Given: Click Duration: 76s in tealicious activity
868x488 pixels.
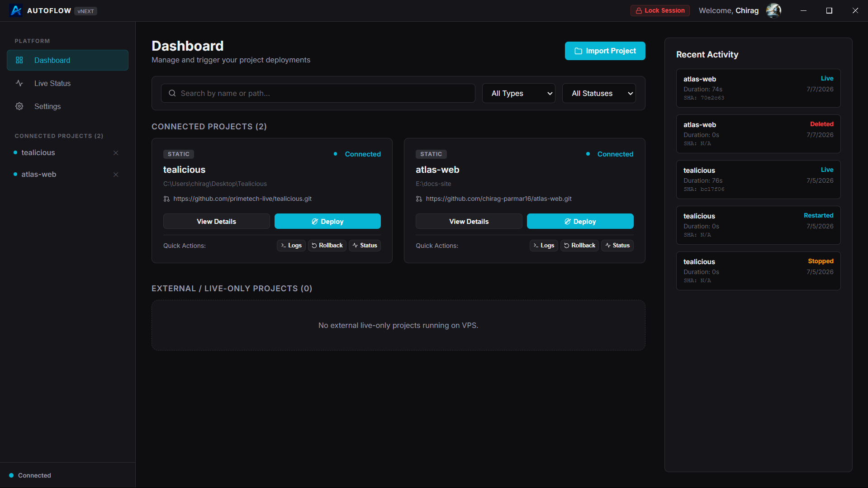Looking at the screenshot, I should 703,181.
